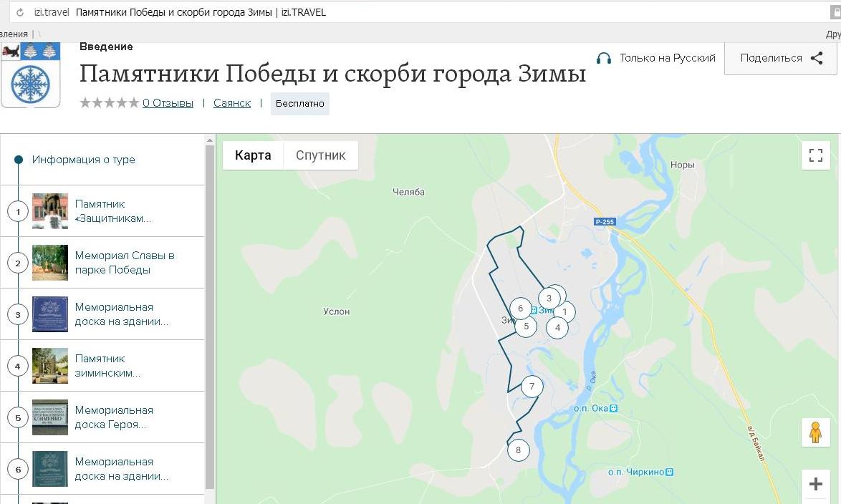Select map marker number 6

click(521, 309)
